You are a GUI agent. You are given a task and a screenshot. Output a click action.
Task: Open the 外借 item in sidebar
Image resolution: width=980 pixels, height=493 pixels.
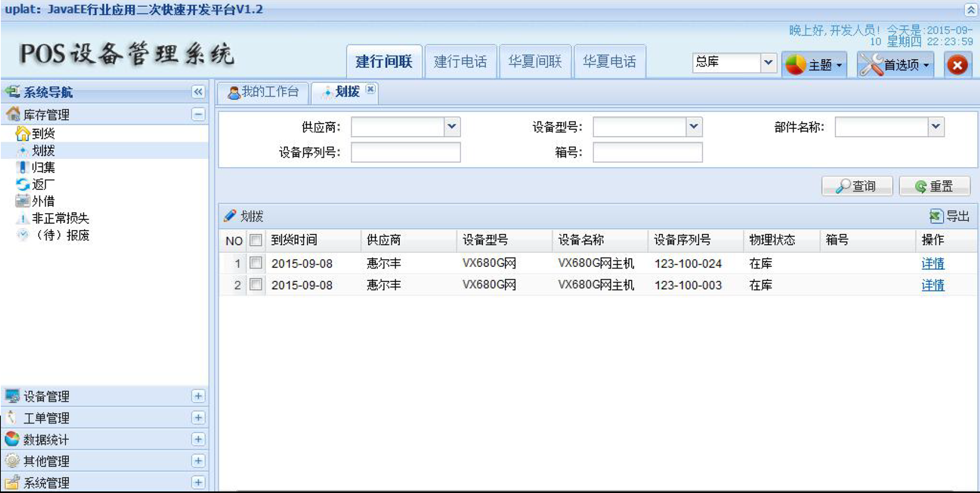43,201
